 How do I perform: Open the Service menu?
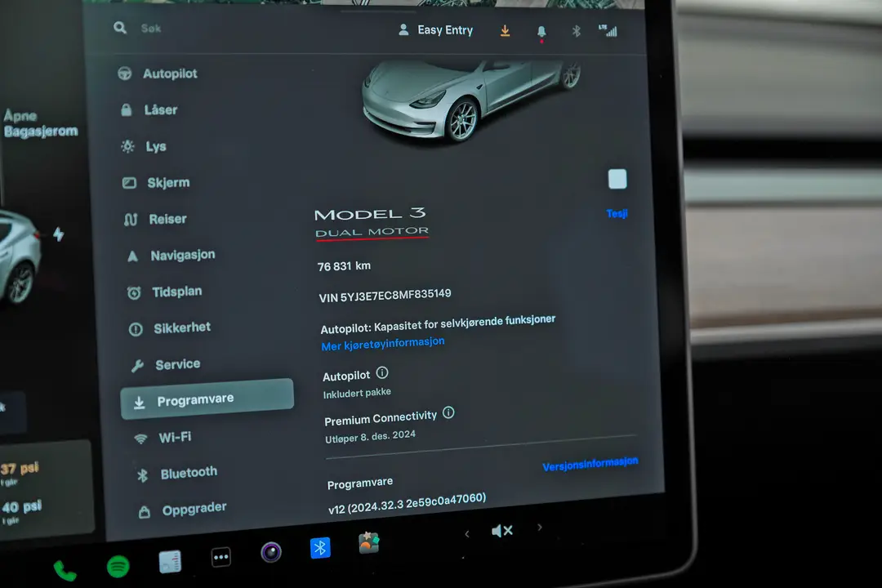pyautogui.click(x=165, y=364)
